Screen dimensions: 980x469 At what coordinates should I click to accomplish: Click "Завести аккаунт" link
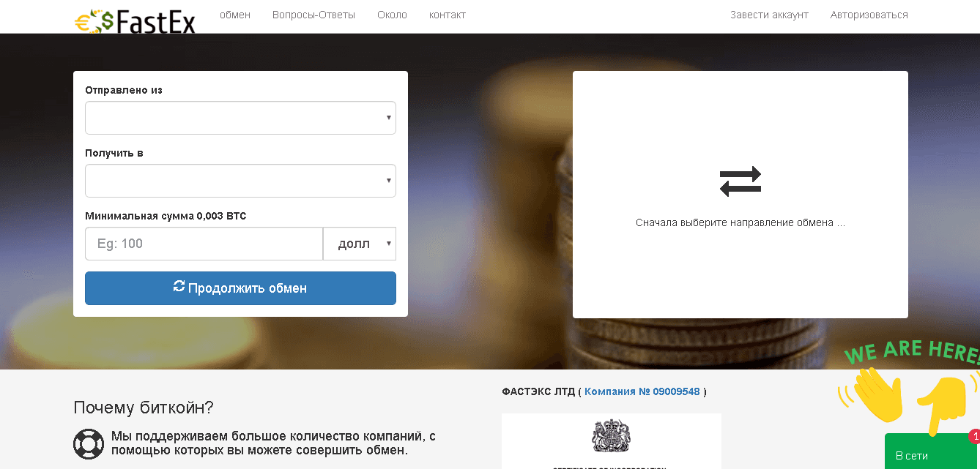click(x=769, y=15)
